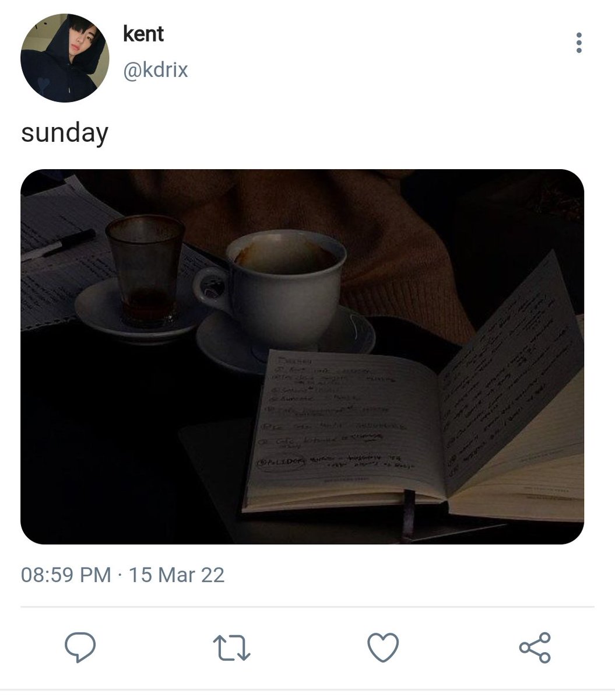The height and width of the screenshot is (700, 615).
Task: Open the @kdrix handle profile
Action: (155, 70)
